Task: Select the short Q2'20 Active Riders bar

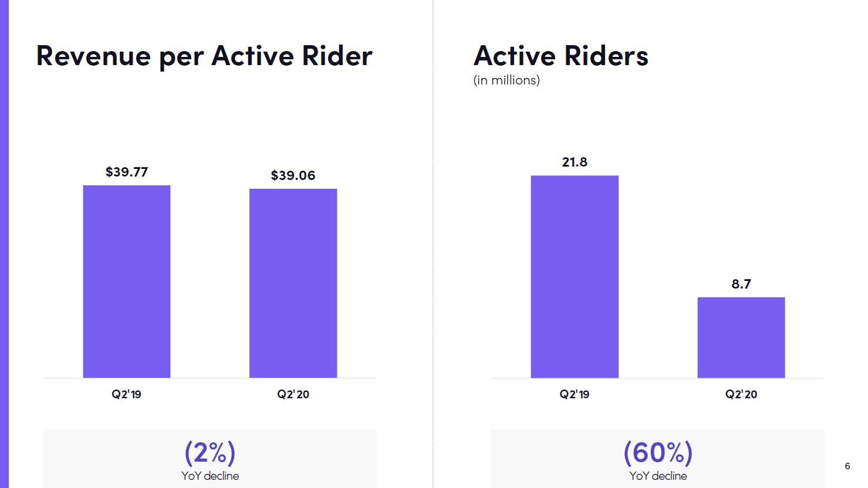Action: [x=741, y=337]
